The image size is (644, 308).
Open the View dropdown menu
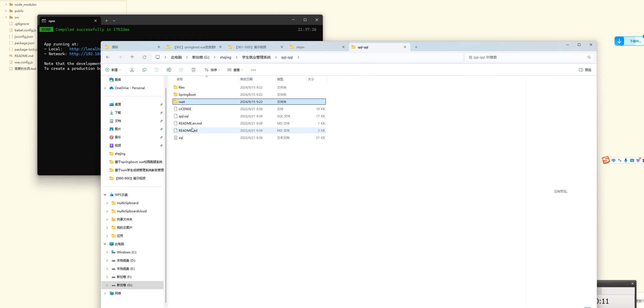tap(235, 70)
